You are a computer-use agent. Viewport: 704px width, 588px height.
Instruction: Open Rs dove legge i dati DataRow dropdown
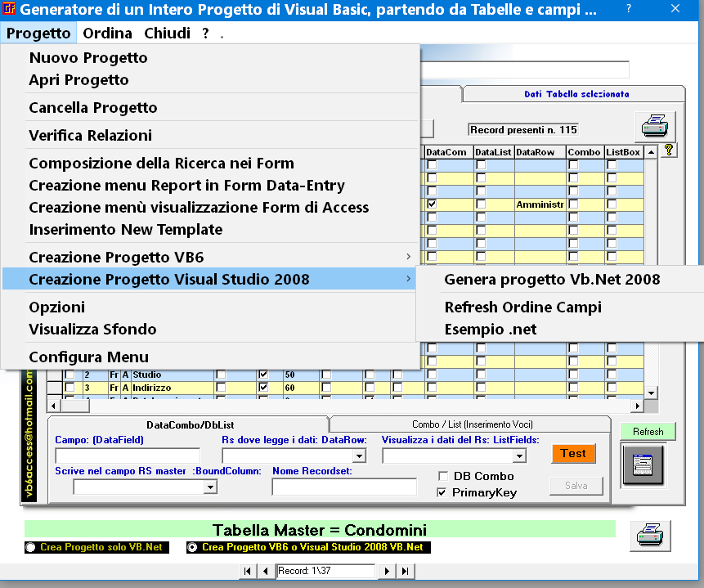[359, 456]
